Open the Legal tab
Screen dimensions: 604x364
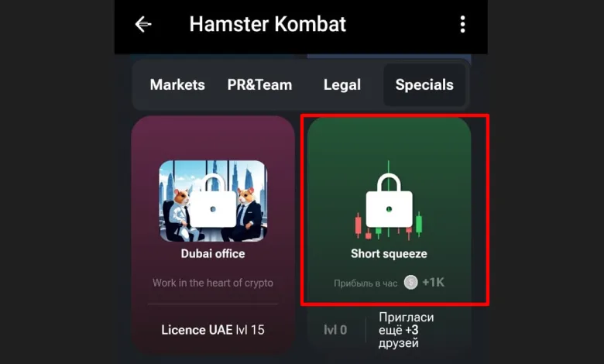point(342,84)
